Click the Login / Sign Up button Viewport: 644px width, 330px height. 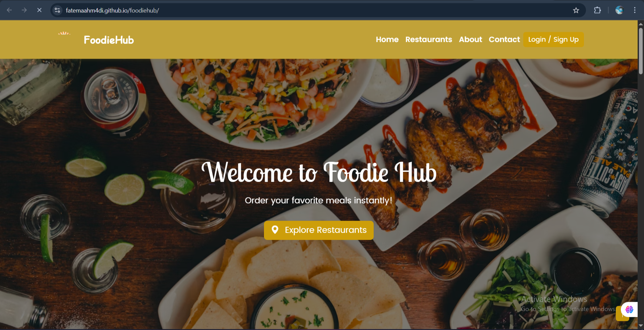[553, 40]
